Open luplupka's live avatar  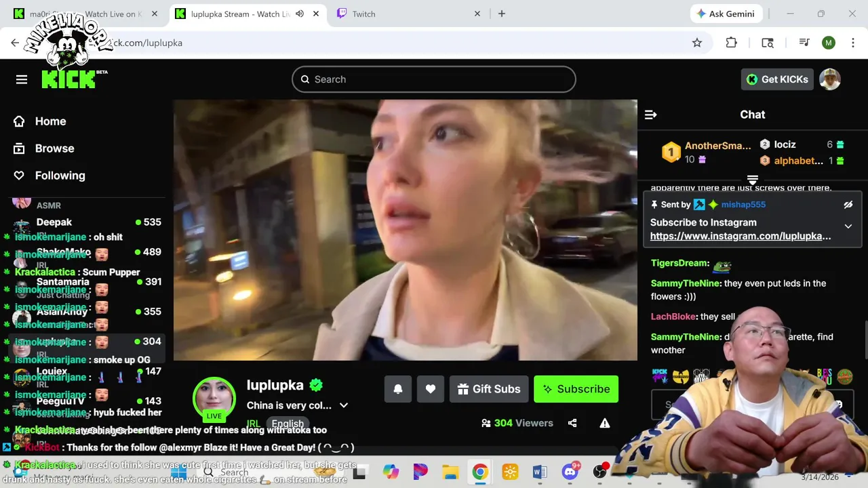click(214, 399)
